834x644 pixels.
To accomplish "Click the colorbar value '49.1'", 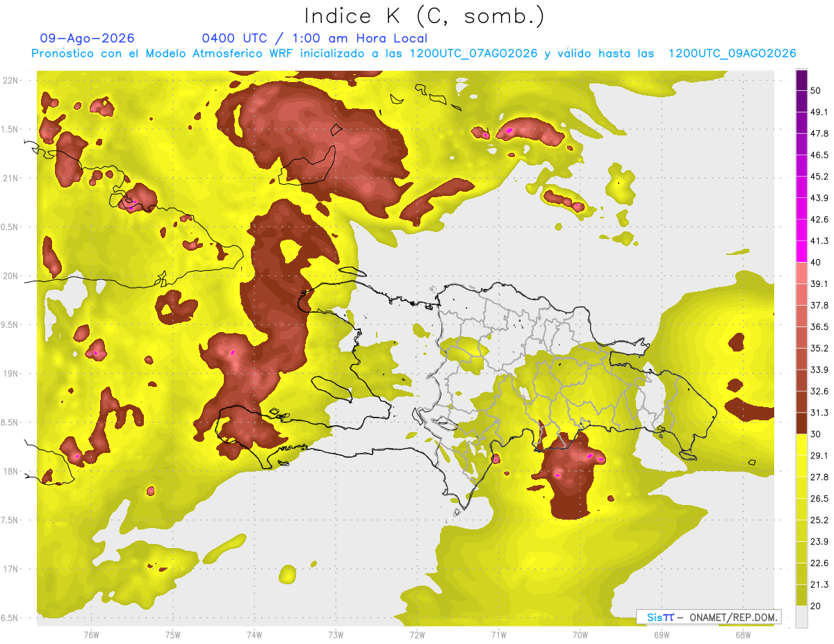I will 819,112.
